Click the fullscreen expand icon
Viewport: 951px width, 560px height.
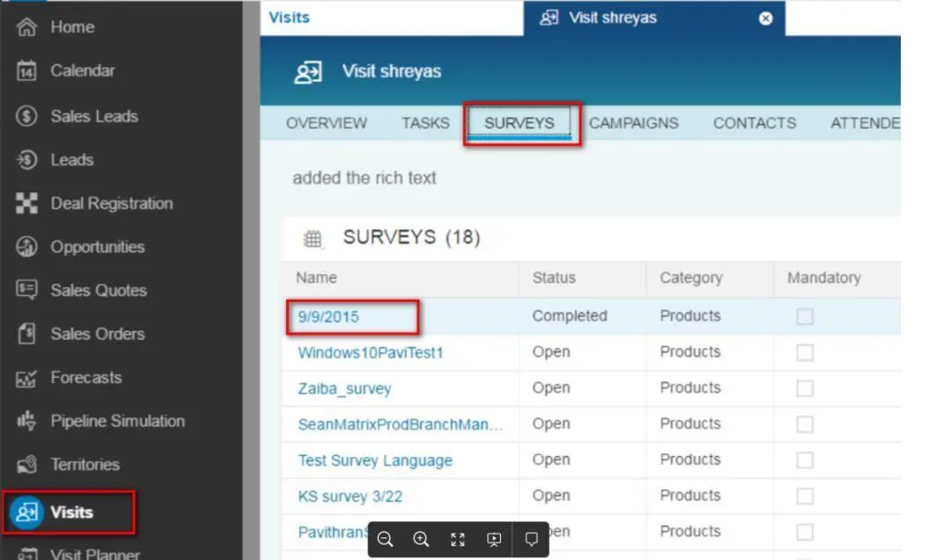[x=457, y=540]
